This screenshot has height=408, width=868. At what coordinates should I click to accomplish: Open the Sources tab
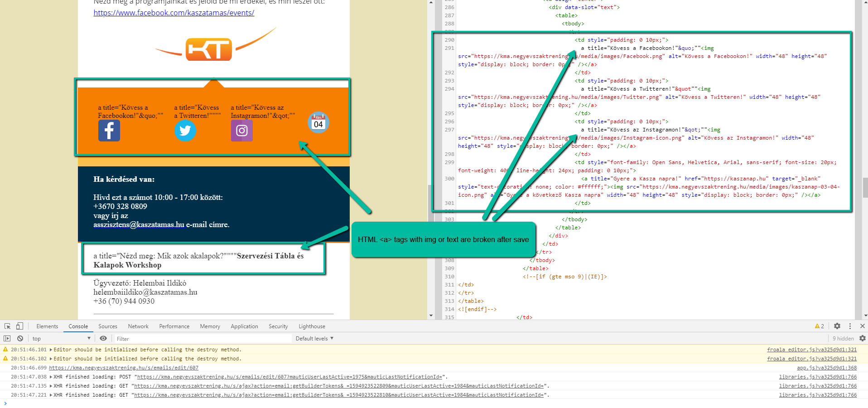point(108,326)
